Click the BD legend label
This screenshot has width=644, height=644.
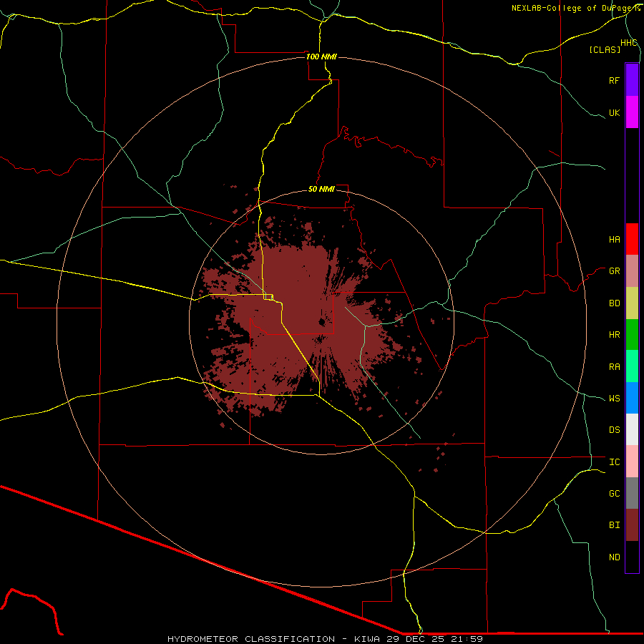coord(614,303)
